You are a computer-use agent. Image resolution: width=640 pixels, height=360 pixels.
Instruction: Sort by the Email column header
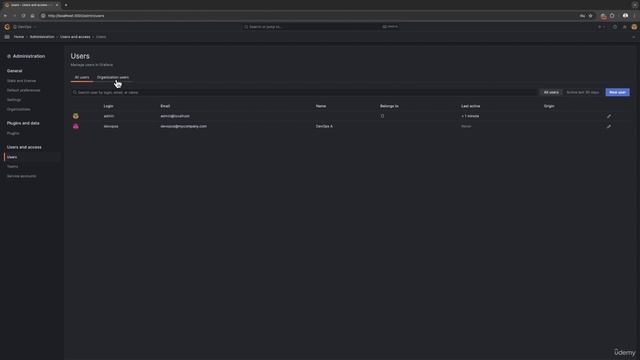pyautogui.click(x=165, y=106)
